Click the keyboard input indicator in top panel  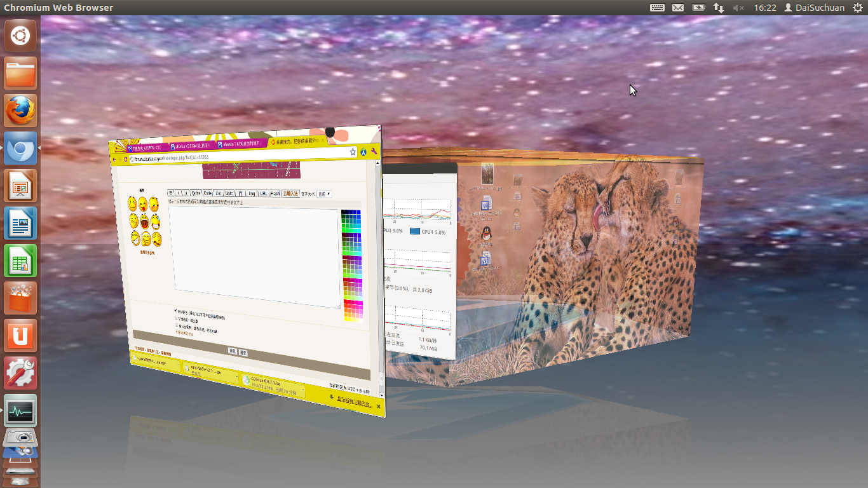[658, 8]
